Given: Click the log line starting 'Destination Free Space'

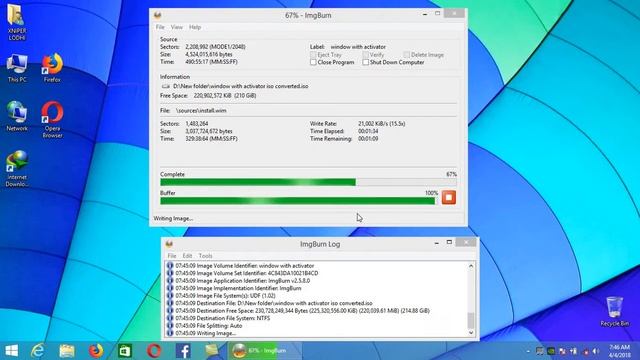Looking at the screenshot, I should (302, 311).
